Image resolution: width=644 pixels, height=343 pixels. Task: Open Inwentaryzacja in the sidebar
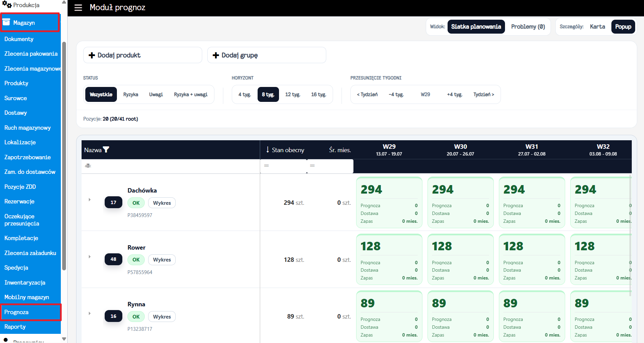tap(25, 283)
